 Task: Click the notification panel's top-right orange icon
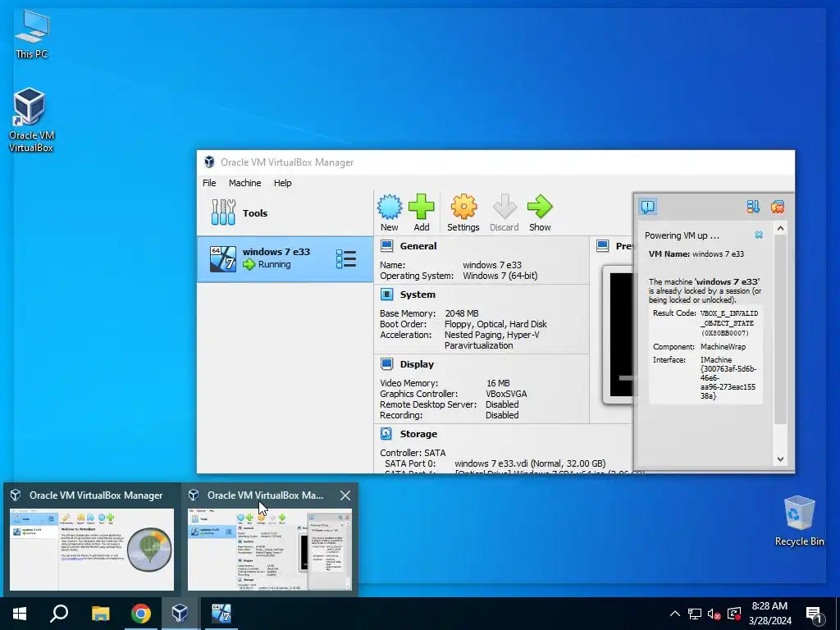tap(778, 206)
